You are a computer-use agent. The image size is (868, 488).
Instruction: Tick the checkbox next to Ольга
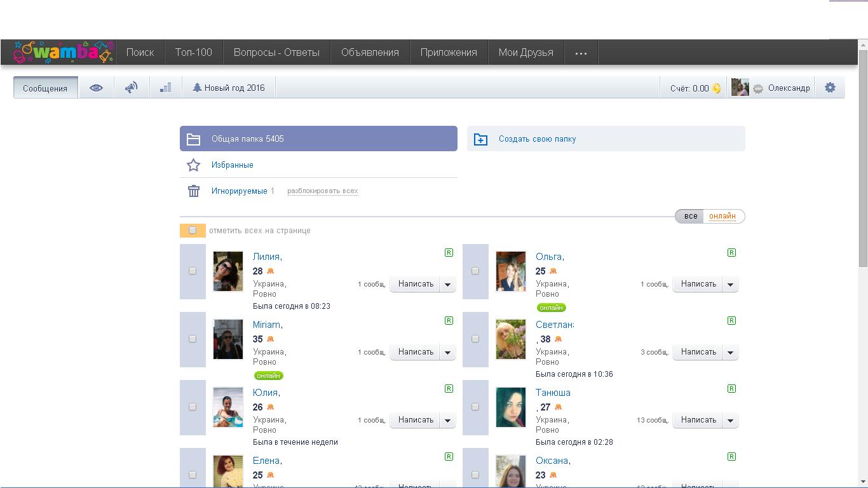point(475,271)
